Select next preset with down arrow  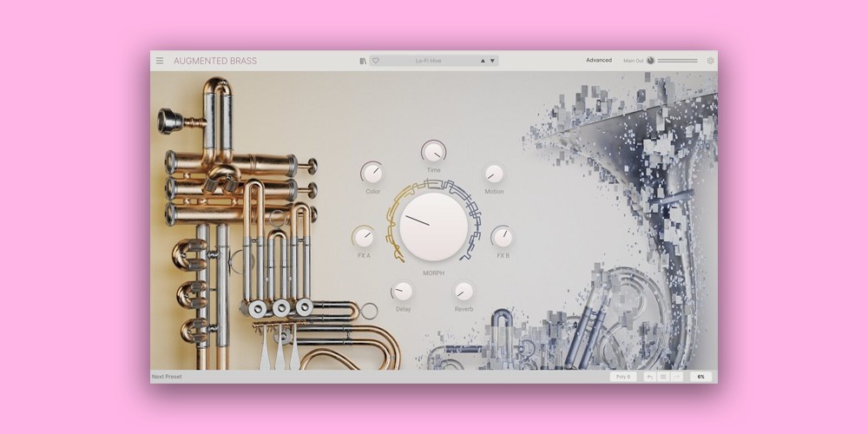click(492, 61)
